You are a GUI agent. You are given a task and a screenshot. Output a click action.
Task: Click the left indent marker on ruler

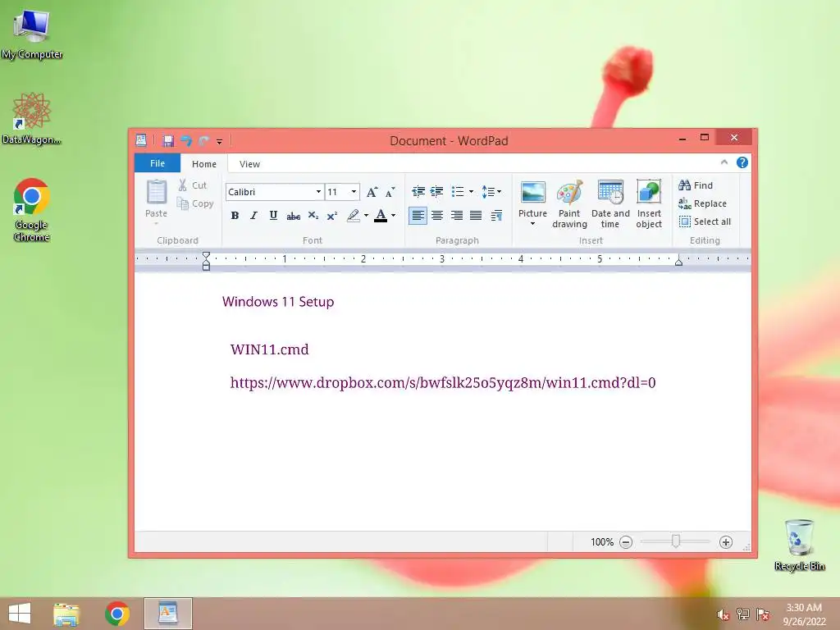coord(206,265)
